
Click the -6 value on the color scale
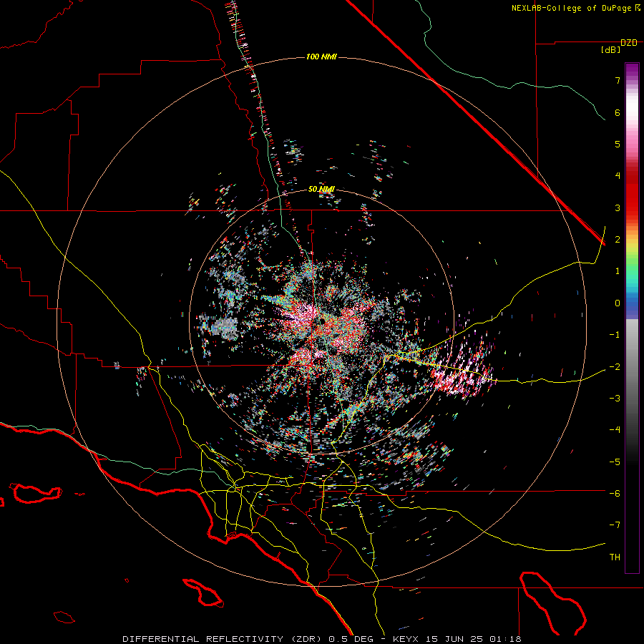(x=615, y=493)
